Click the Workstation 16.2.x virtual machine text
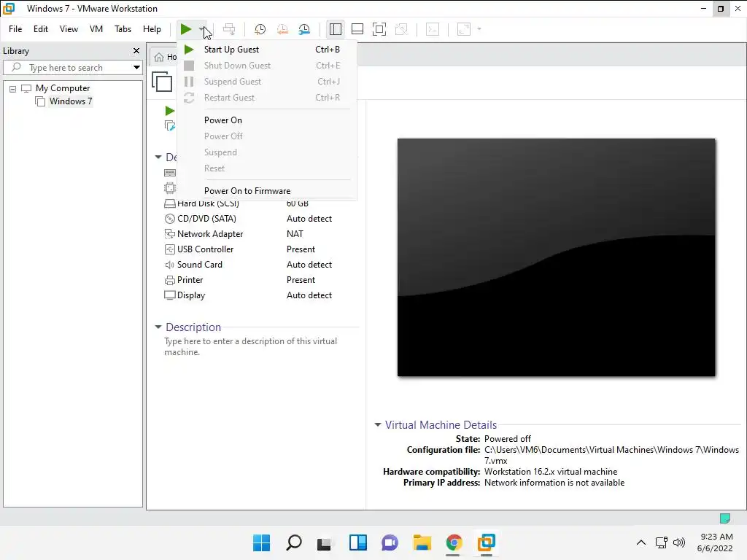Image resolution: width=747 pixels, height=560 pixels. click(551, 472)
